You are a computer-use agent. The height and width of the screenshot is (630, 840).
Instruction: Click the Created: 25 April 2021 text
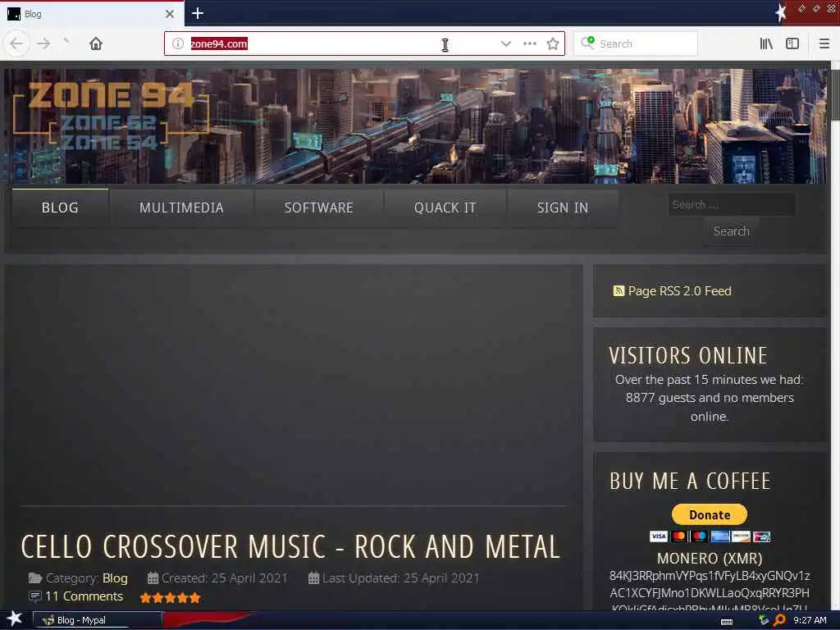pyautogui.click(x=224, y=578)
